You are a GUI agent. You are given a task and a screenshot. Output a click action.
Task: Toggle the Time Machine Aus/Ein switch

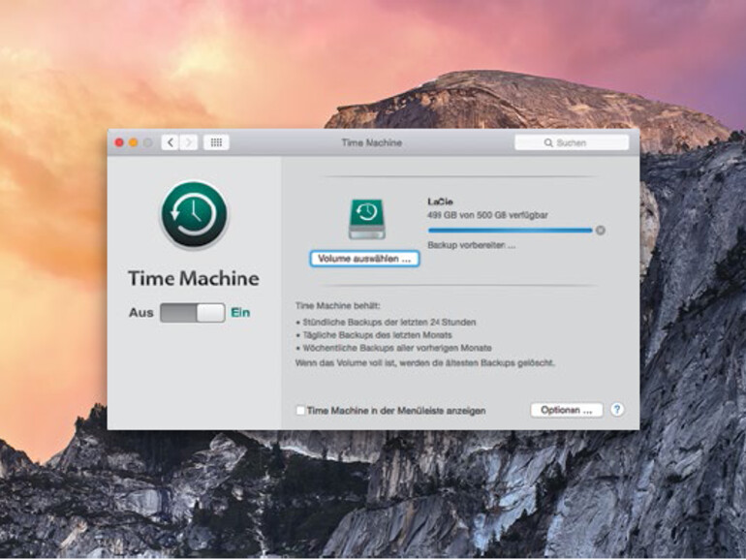[193, 313]
